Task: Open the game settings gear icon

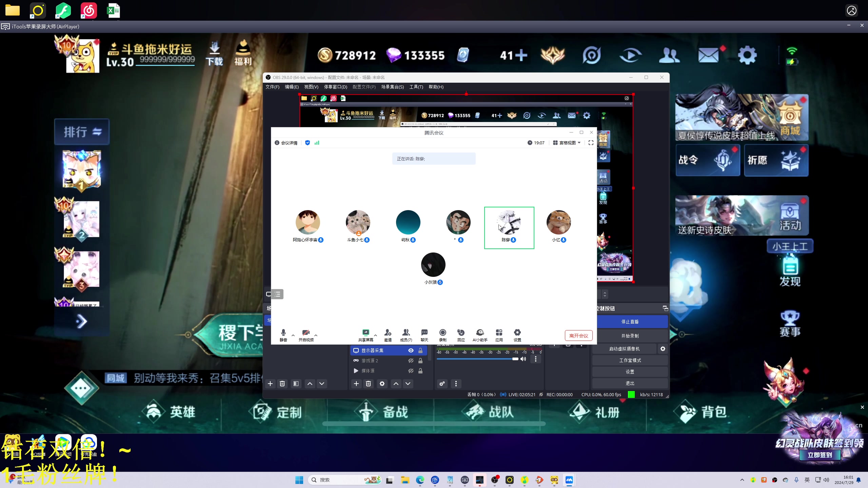Action: [747, 55]
